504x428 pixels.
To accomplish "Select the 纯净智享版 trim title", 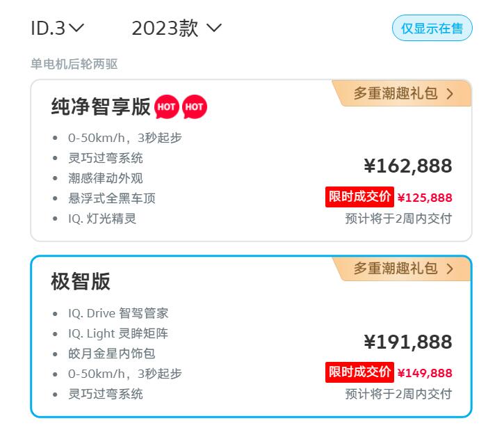I will click(101, 106).
